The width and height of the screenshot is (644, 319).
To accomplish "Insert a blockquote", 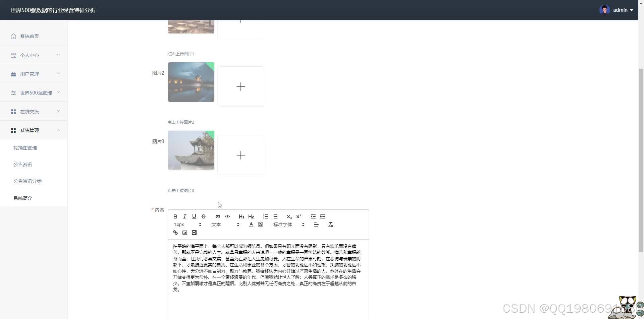I will pos(218,216).
